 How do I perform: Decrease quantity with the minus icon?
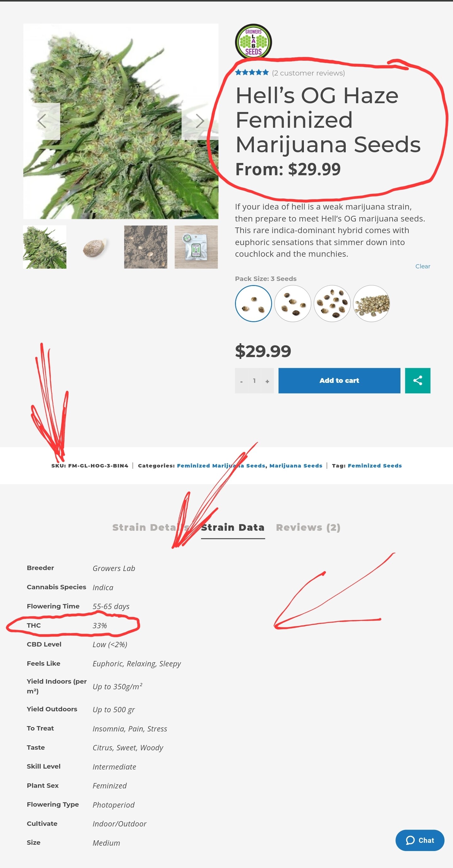(x=241, y=381)
